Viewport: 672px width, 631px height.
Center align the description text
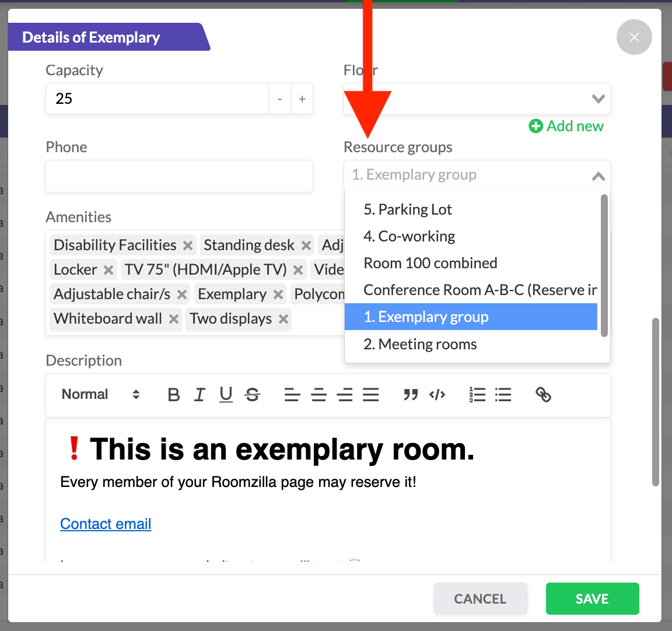(x=318, y=395)
